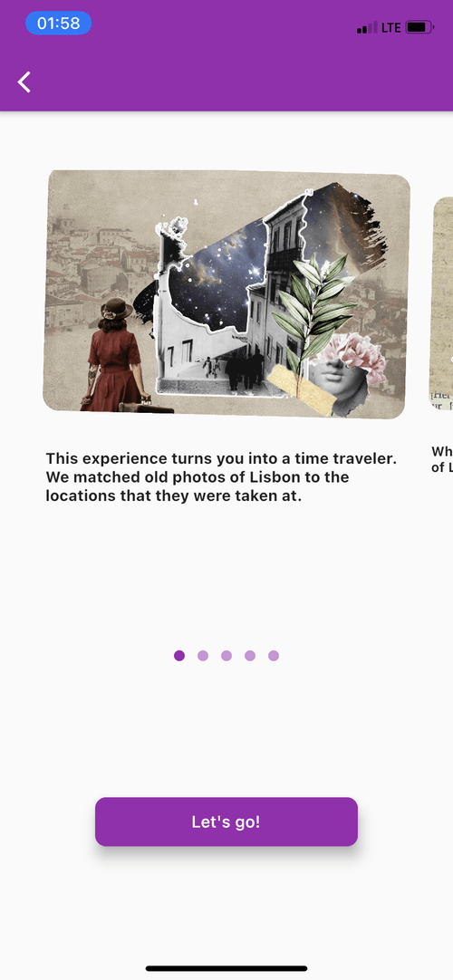Tap the battery icon in status bar
The height and width of the screenshot is (980, 453).
419,27
